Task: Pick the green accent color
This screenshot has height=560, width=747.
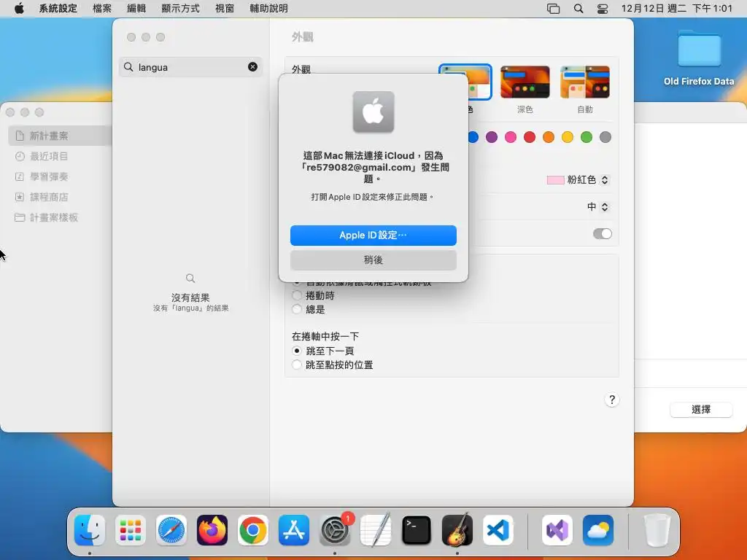Action: click(587, 137)
